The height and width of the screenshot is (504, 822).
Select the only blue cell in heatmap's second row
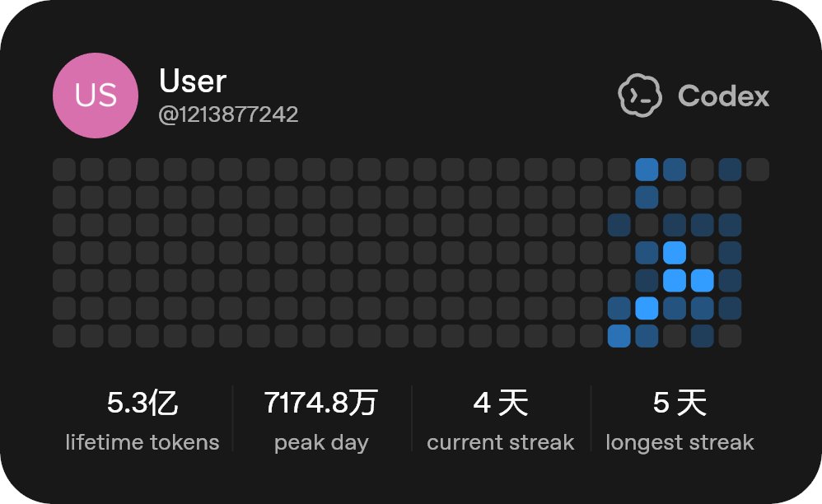click(647, 198)
